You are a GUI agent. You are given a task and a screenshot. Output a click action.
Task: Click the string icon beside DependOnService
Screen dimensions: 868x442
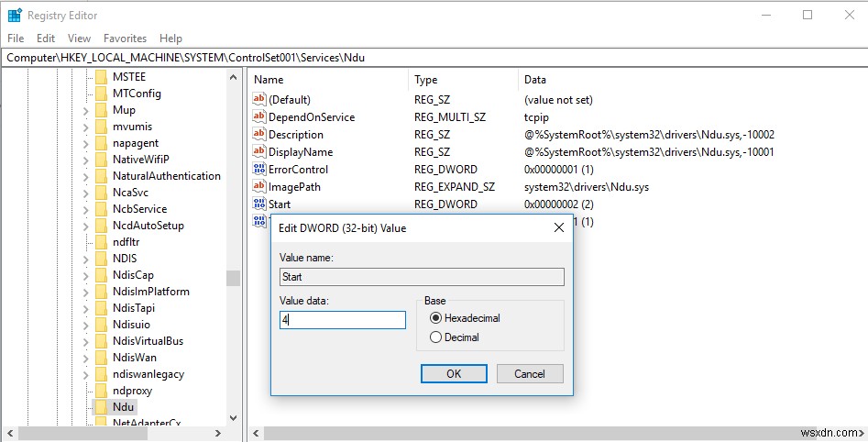258,116
